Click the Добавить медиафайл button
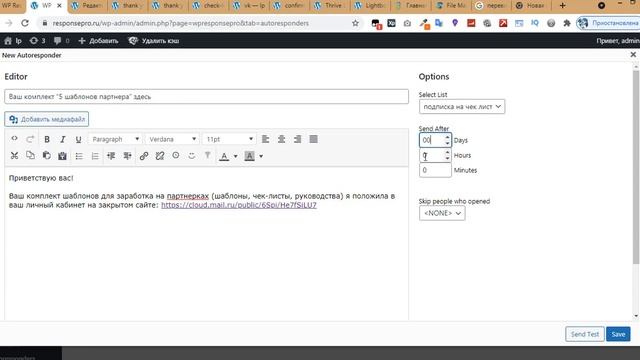This screenshot has height=360, width=640. (x=47, y=119)
